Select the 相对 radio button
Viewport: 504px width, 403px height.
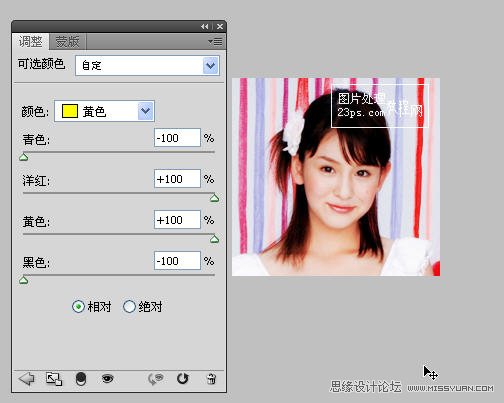[78, 307]
